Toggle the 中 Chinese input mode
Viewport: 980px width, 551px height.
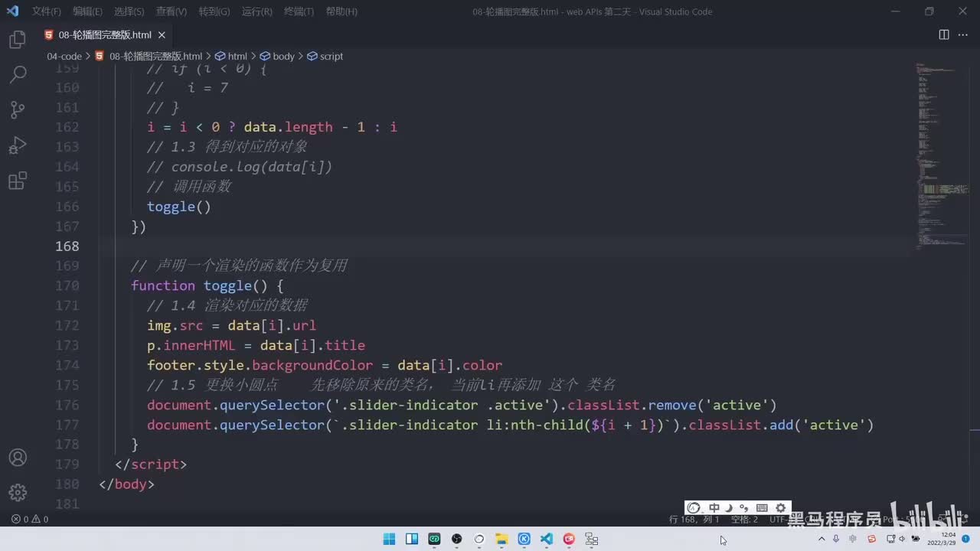point(714,508)
